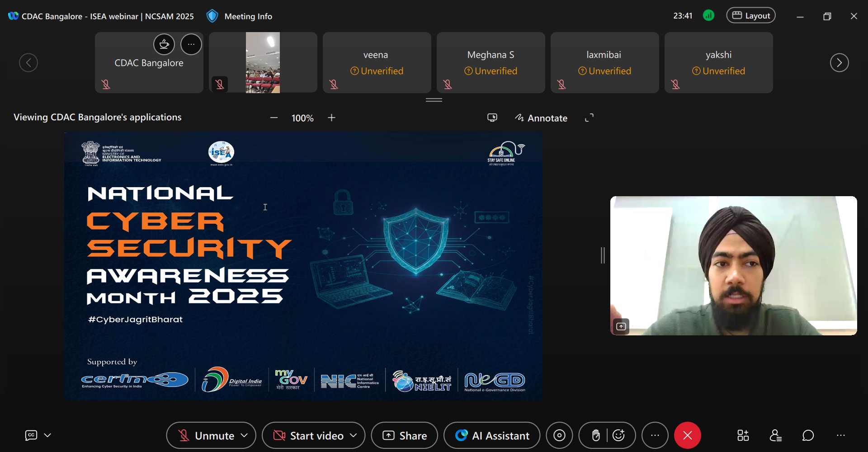Zoom in shared content with plus
This screenshot has height=452, width=868.
tap(332, 118)
